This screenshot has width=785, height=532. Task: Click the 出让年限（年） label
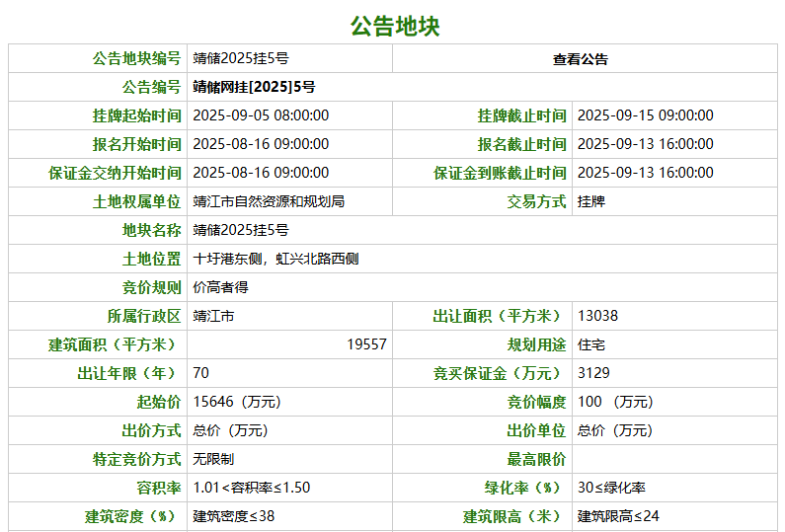click(129, 373)
